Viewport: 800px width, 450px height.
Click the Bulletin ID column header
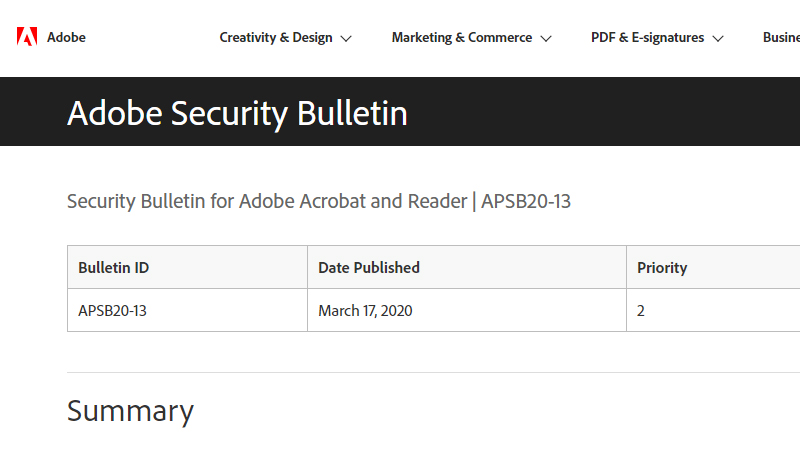[x=113, y=267]
